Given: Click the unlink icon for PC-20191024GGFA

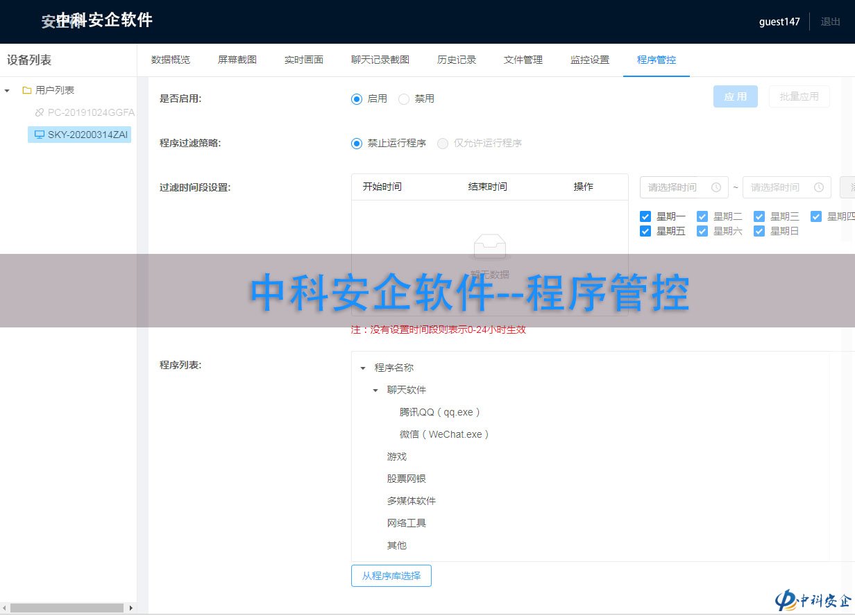Looking at the screenshot, I should pos(39,112).
